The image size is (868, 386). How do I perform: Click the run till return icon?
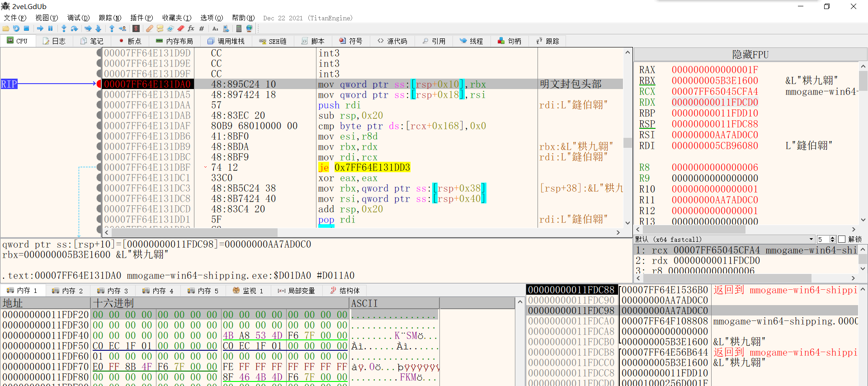click(x=112, y=28)
